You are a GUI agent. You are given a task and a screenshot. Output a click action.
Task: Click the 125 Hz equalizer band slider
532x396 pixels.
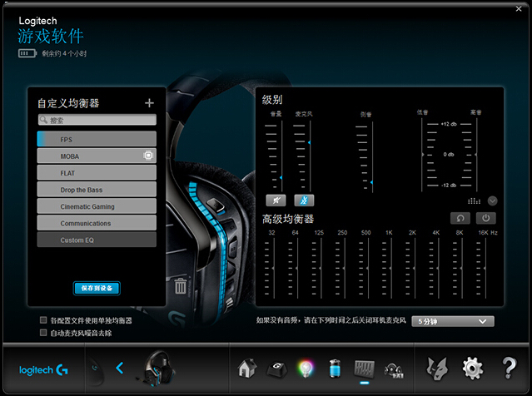321,268
